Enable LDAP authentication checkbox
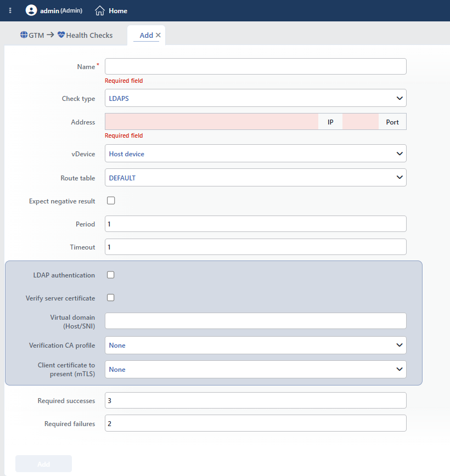Screen dimensions: 450x476 pyautogui.click(x=111, y=275)
